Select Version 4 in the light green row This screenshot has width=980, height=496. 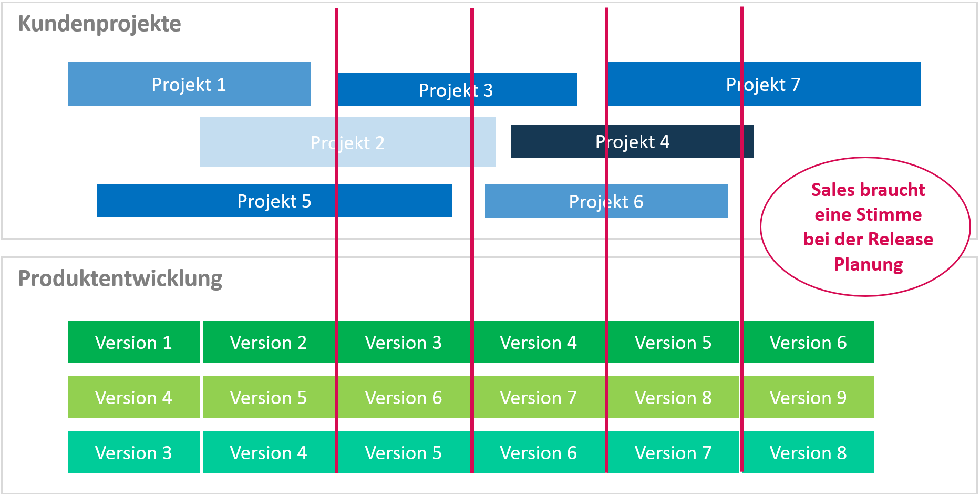coord(133,397)
